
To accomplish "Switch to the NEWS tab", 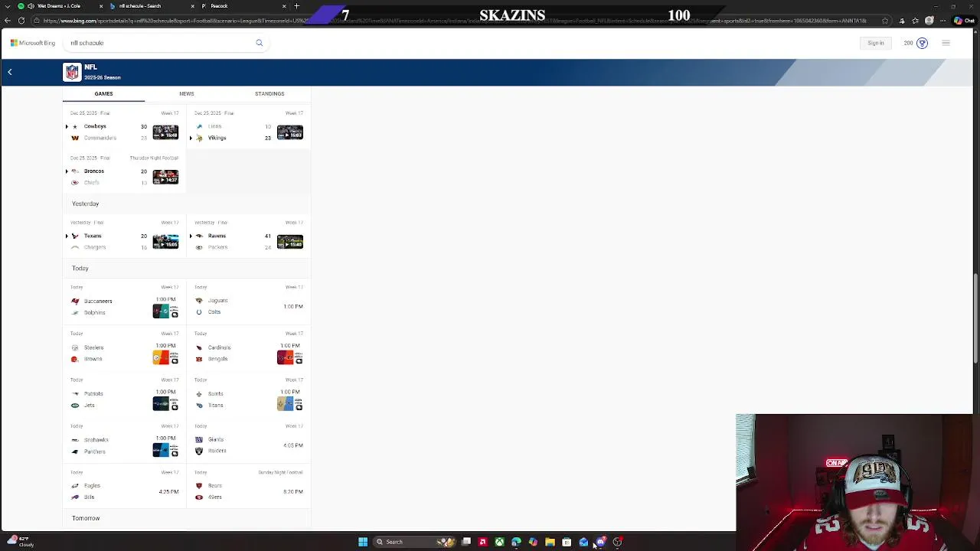I will (x=186, y=93).
